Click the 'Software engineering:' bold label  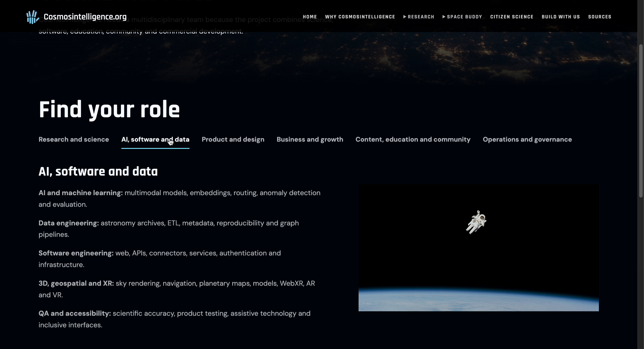tap(76, 253)
